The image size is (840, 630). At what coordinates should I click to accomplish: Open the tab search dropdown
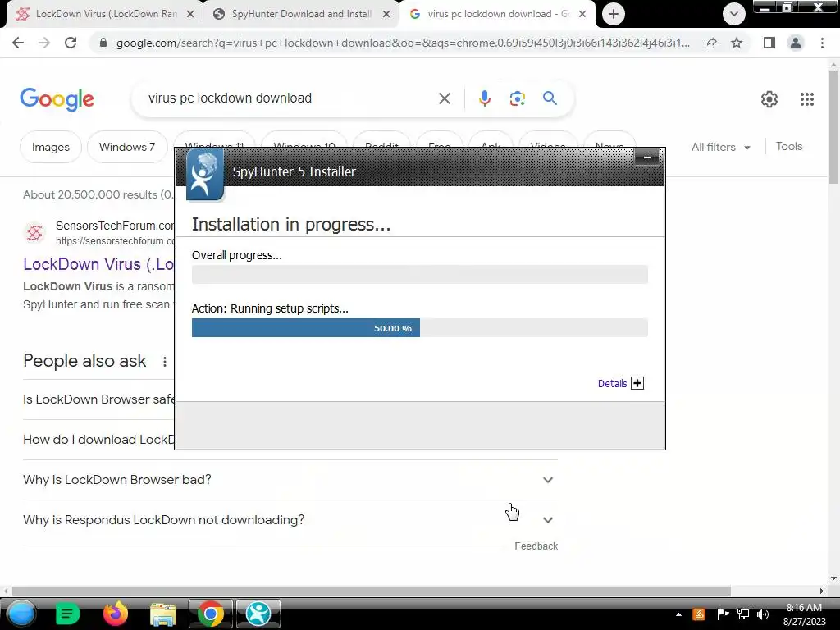pyautogui.click(x=734, y=14)
